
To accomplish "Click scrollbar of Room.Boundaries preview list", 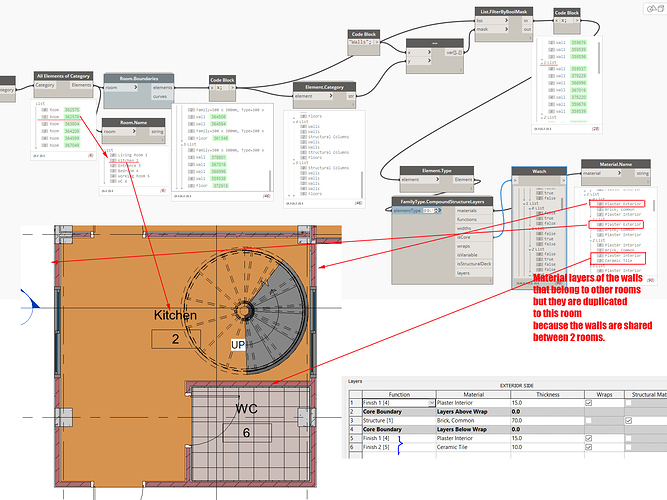I will [x=270, y=180].
